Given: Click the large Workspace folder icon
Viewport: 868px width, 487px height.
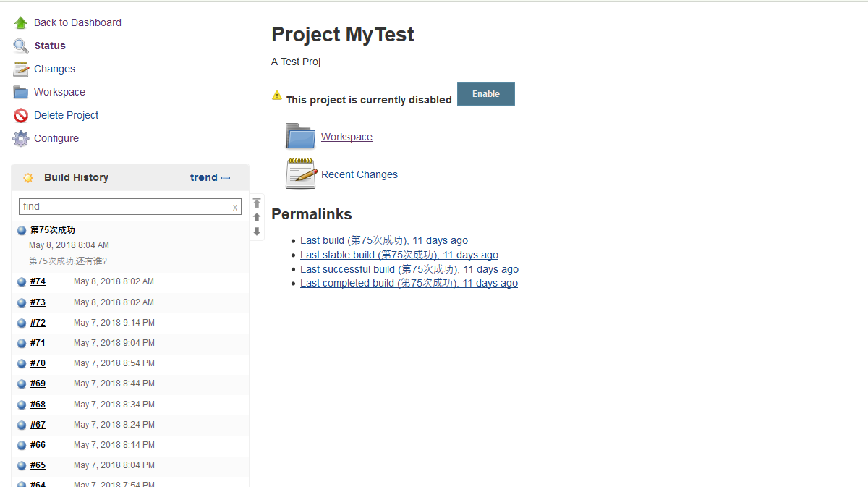Looking at the screenshot, I should click(x=300, y=136).
